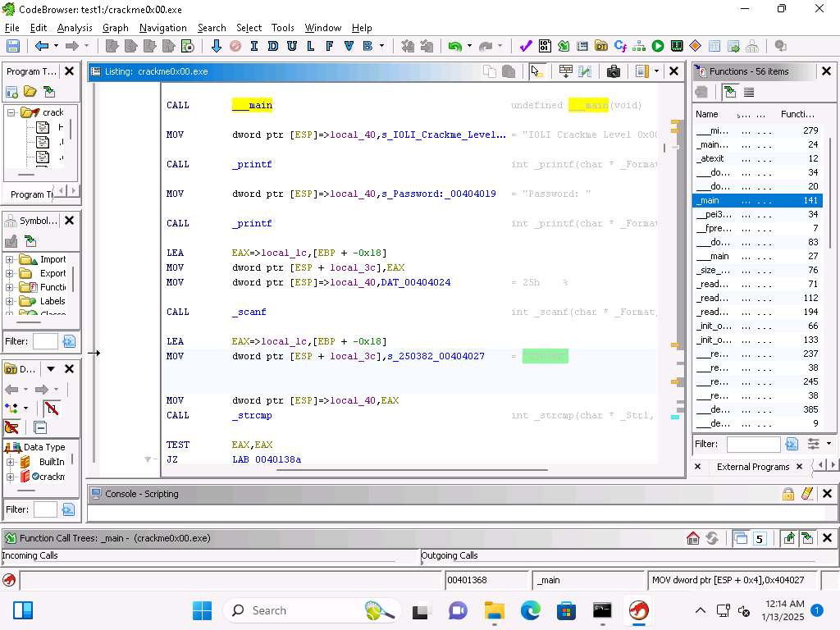Open the Data Type Manager toolbar icon
The image size is (840, 630).
[601, 46]
